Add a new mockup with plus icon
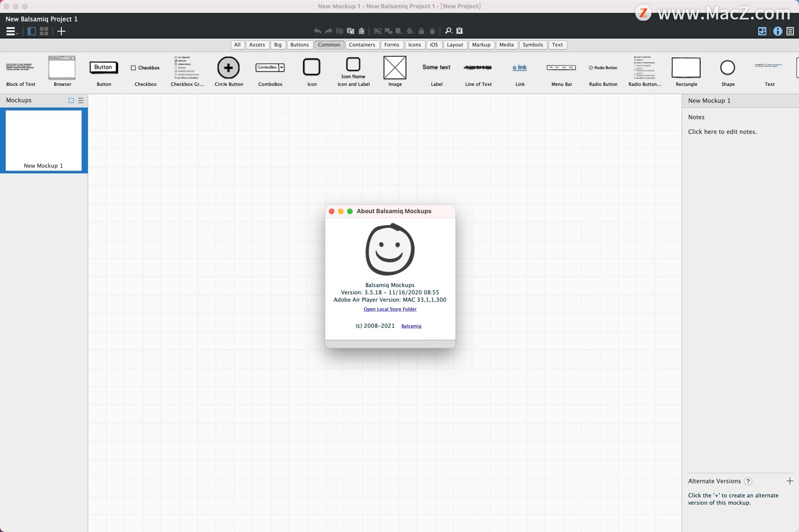799x532 pixels. pyautogui.click(x=61, y=31)
